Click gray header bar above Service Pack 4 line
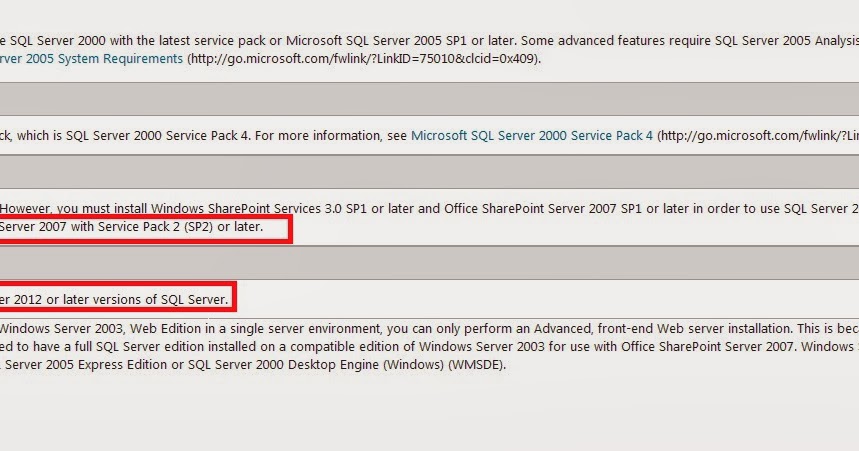This screenshot has width=859, height=451. click(430, 99)
